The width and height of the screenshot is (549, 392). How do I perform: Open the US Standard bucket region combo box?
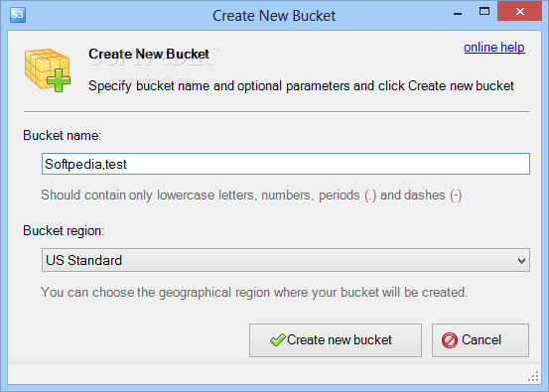point(286,260)
